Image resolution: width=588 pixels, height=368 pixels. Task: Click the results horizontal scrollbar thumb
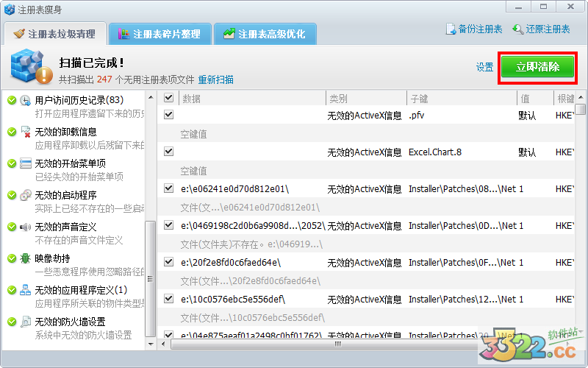point(337,344)
